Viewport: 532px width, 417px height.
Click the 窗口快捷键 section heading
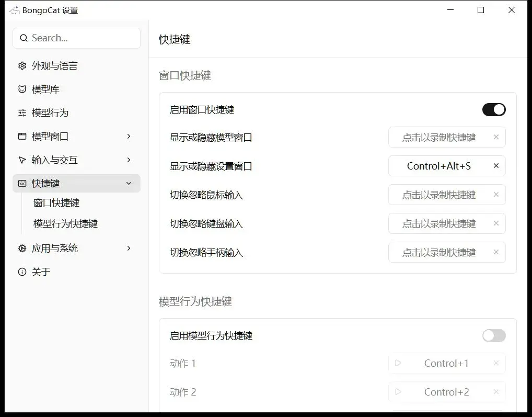tap(185, 75)
